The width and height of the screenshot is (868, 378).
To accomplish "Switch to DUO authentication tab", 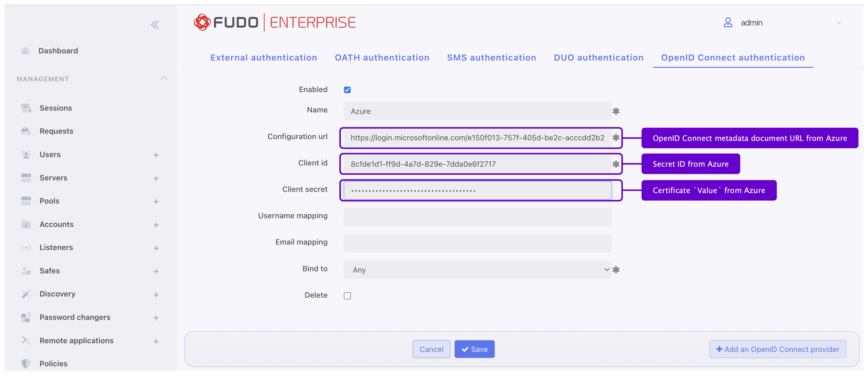I will (599, 58).
